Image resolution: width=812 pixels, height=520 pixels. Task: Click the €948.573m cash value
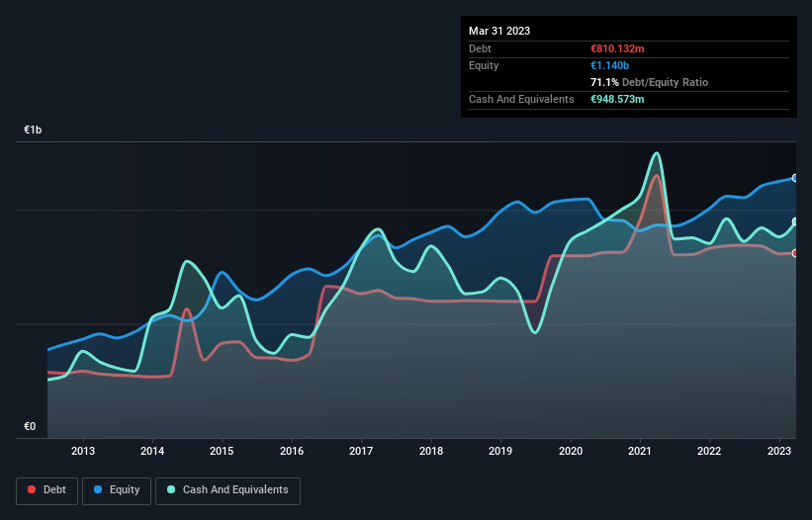[617, 99]
